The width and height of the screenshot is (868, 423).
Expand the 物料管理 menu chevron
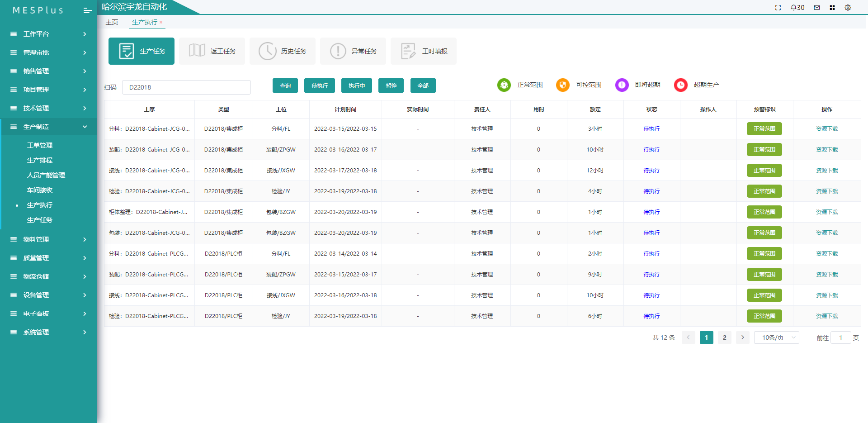click(85, 239)
